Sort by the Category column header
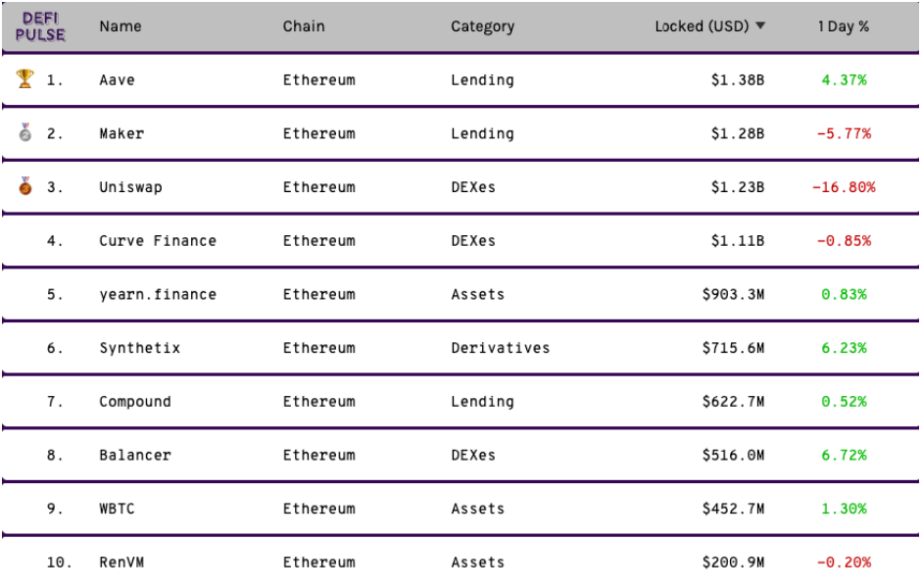922x588 pixels. tap(483, 27)
